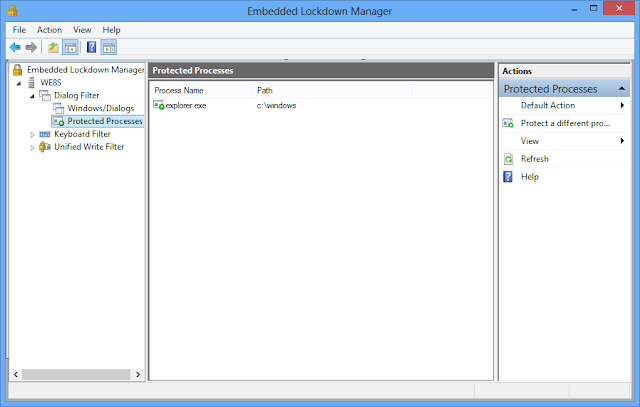The width and height of the screenshot is (640, 407).
Task: Click the green Refresh icon in Actions
Action: (x=508, y=159)
